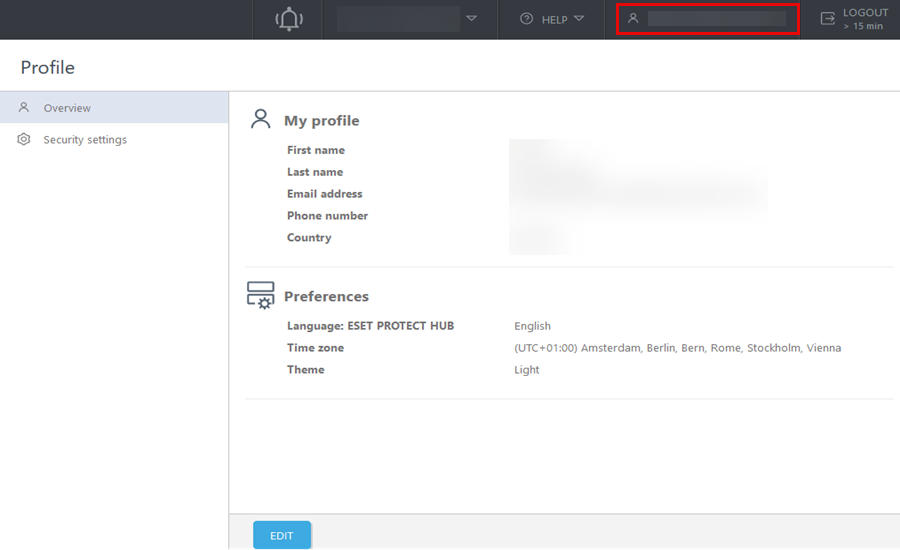Click the logout door-arrow icon
This screenshot has width=900, height=550.
point(827,19)
